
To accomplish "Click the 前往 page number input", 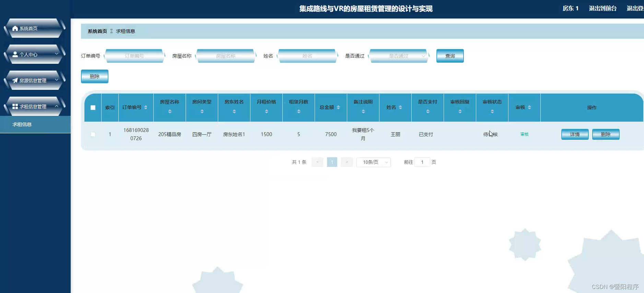I will pyautogui.click(x=422, y=162).
